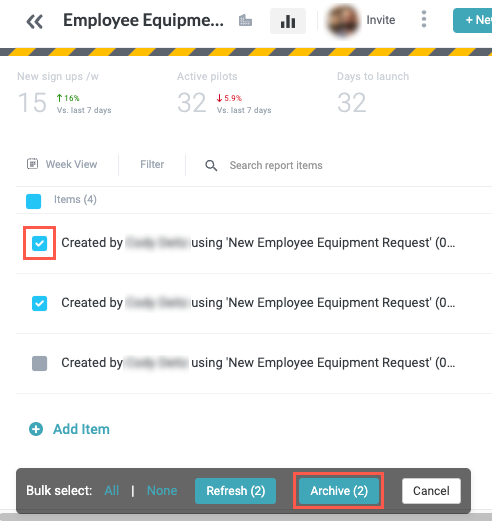Screen dimensions: 492x521
Task: Click the search magnifier icon
Action: (x=211, y=165)
